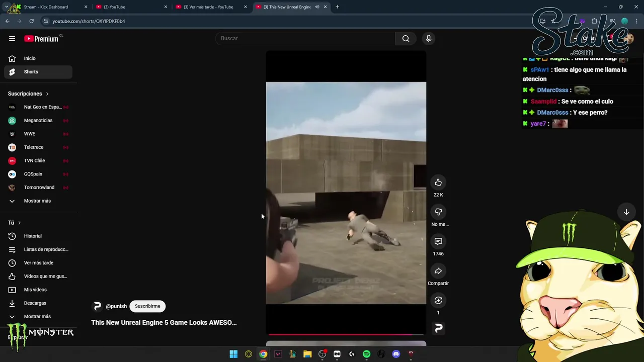
Task: Switch to the (3) YouTube tab
Action: point(132,7)
